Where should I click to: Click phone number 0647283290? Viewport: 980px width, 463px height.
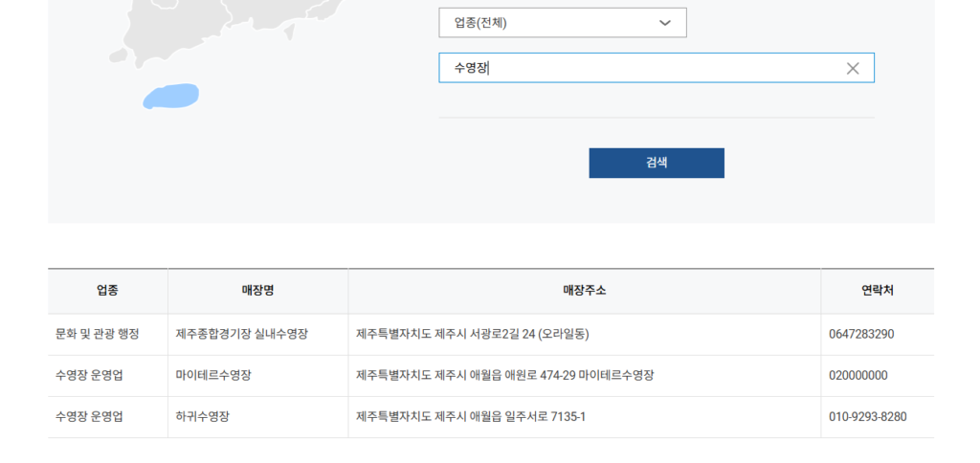tap(861, 334)
